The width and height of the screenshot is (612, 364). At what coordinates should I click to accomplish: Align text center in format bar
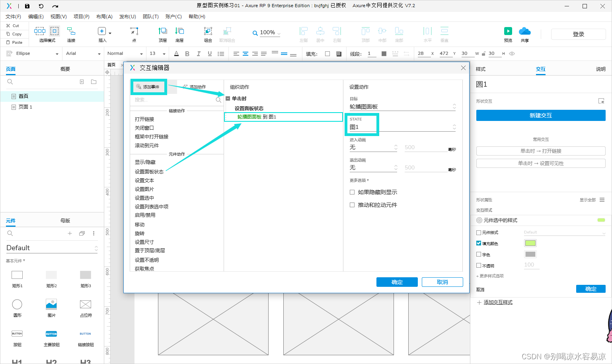[x=246, y=54]
